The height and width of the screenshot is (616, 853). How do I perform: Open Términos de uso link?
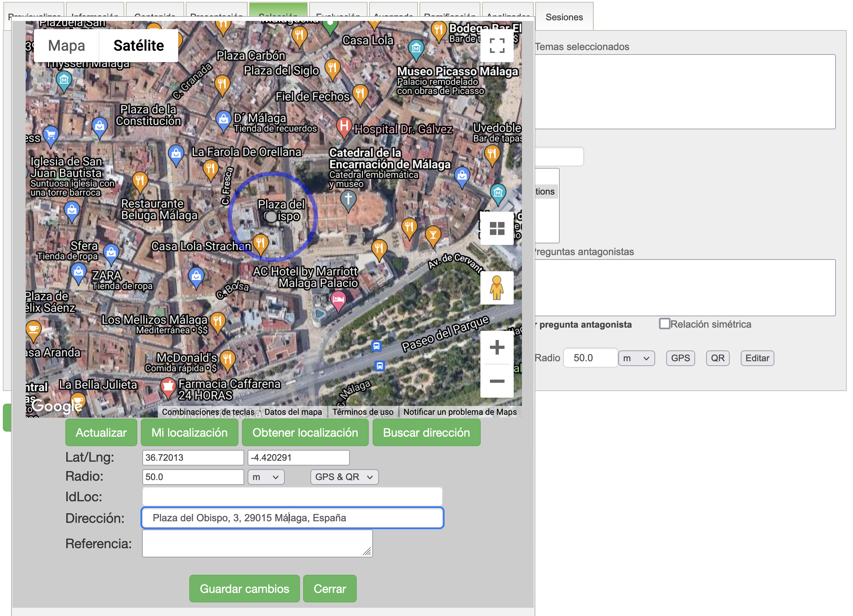[x=362, y=412]
